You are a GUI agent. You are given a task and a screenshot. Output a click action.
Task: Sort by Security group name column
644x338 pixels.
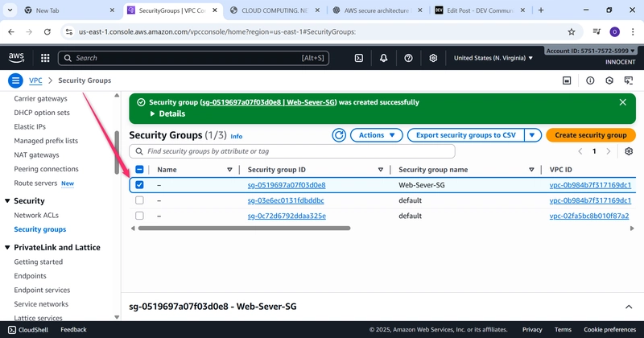coord(531,170)
